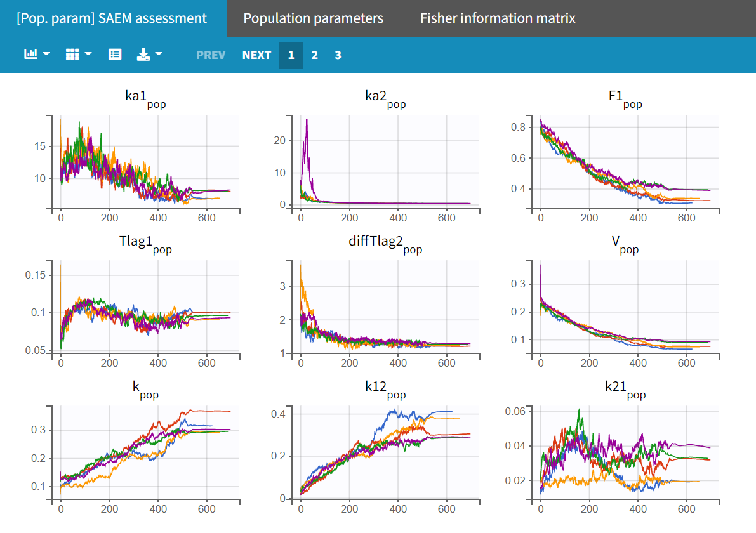Image resolution: width=756 pixels, height=533 pixels.
Task: Expand the dropdown arrow beside download icon
Action: (x=158, y=55)
